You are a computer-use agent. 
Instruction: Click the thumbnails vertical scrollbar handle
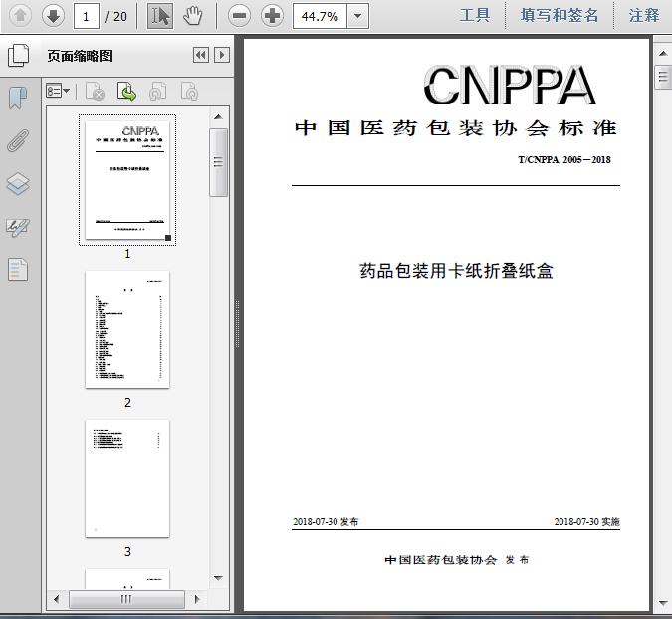click(x=219, y=162)
